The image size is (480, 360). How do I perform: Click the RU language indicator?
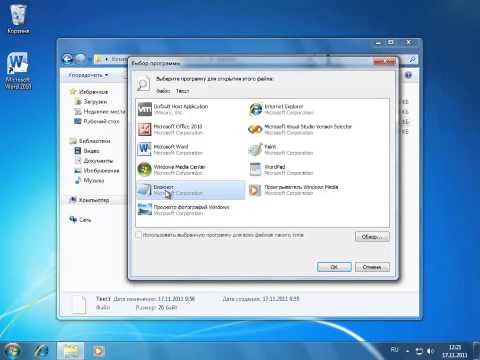click(394, 350)
